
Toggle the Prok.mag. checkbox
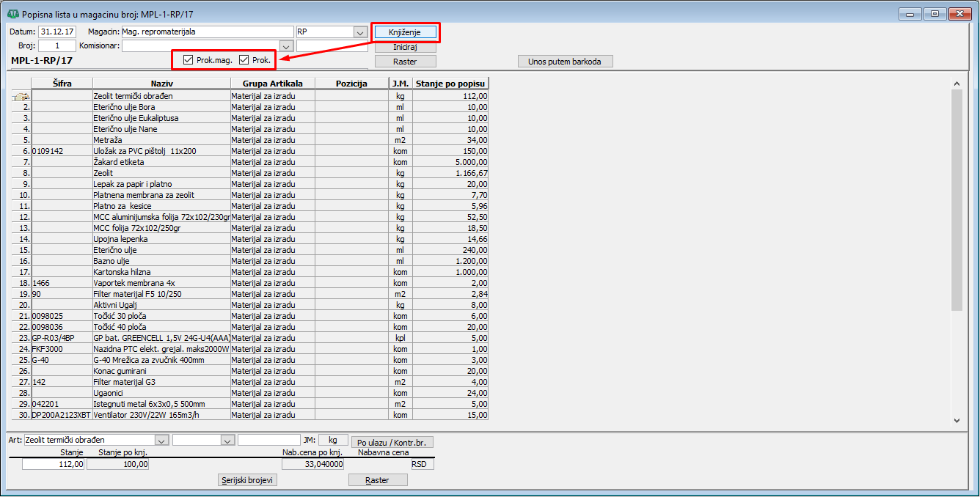(189, 60)
